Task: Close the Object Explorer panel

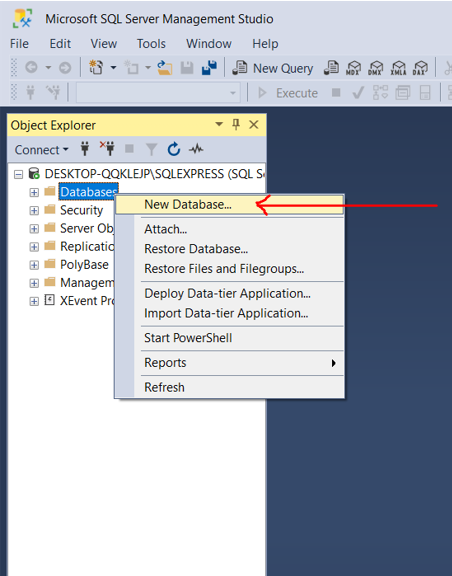Action: [x=254, y=125]
